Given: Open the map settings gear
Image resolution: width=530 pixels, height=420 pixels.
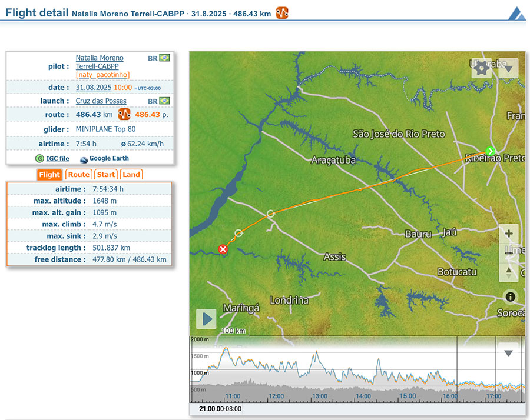Looking at the screenshot, I should pyautogui.click(x=481, y=68).
